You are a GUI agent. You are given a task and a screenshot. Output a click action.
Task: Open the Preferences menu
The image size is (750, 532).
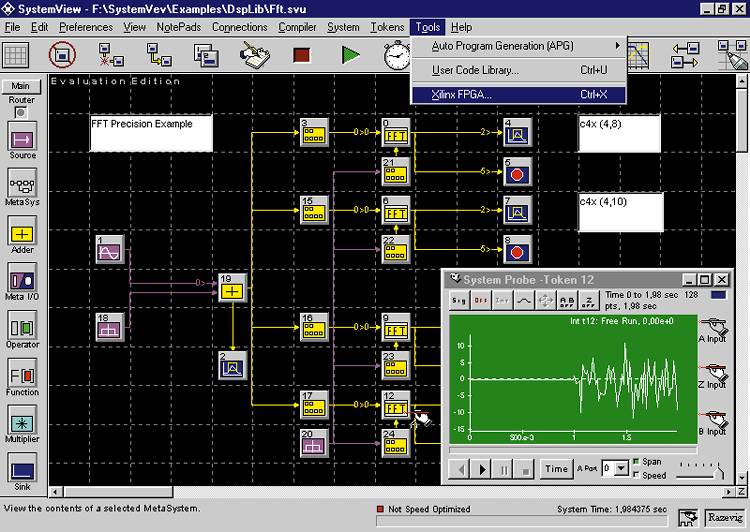pyautogui.click(x=86, y=27)
